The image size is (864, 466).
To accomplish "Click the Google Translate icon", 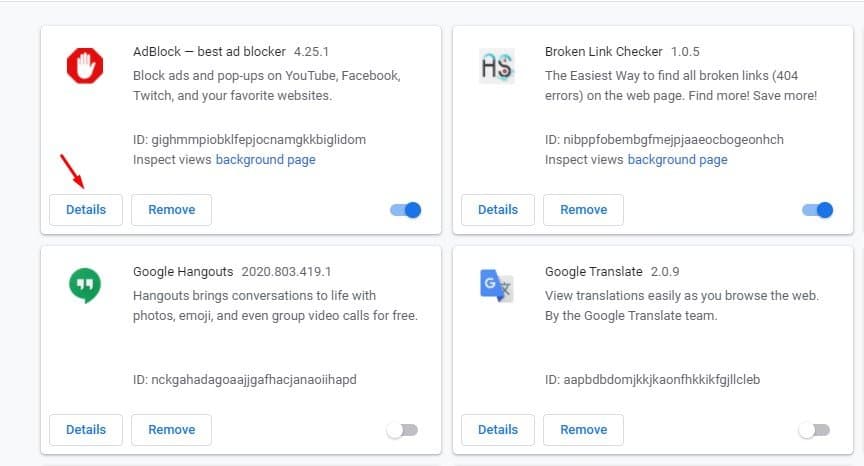I will click(496, 285).
